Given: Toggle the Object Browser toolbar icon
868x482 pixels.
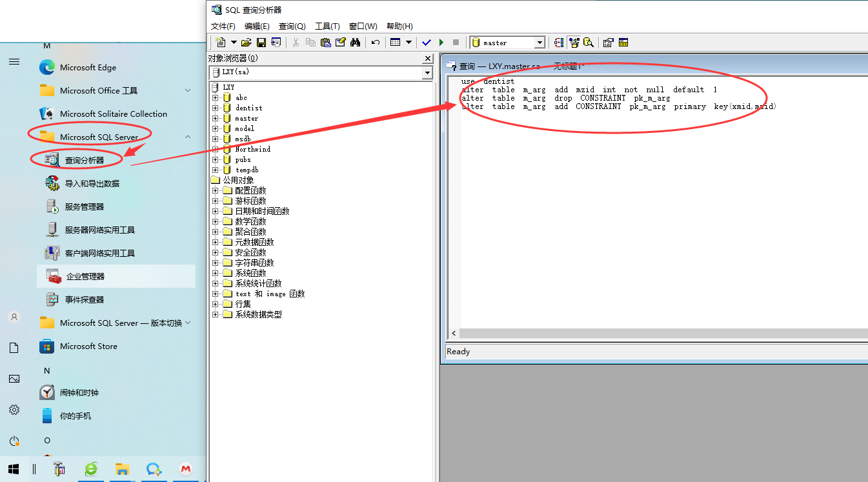Looking at the screenshot, I should click(574, 43).
